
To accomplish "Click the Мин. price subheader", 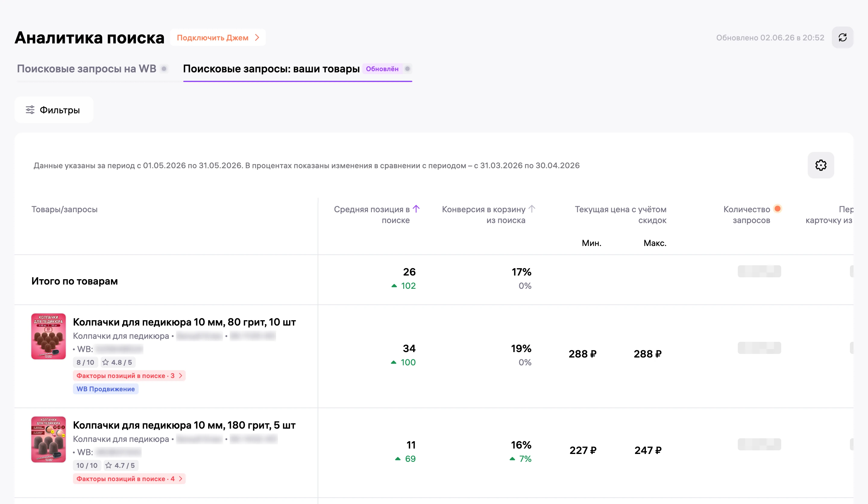I will click(x=591, y=243).
